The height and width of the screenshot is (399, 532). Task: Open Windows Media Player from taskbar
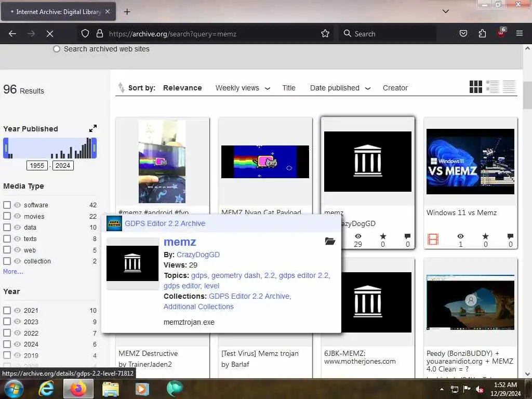tap(142, 389)
